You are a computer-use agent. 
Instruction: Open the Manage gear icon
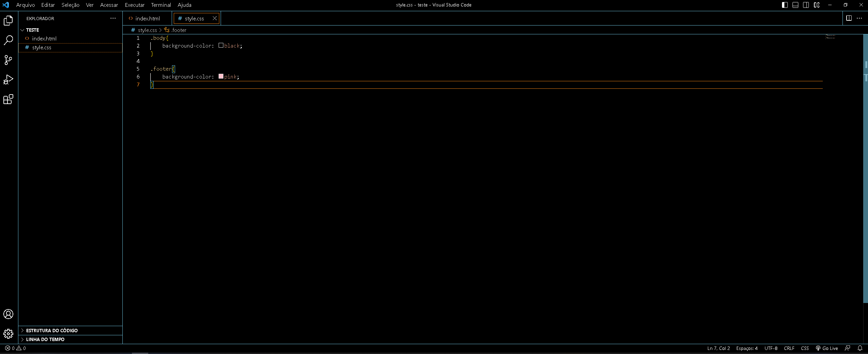8,334
